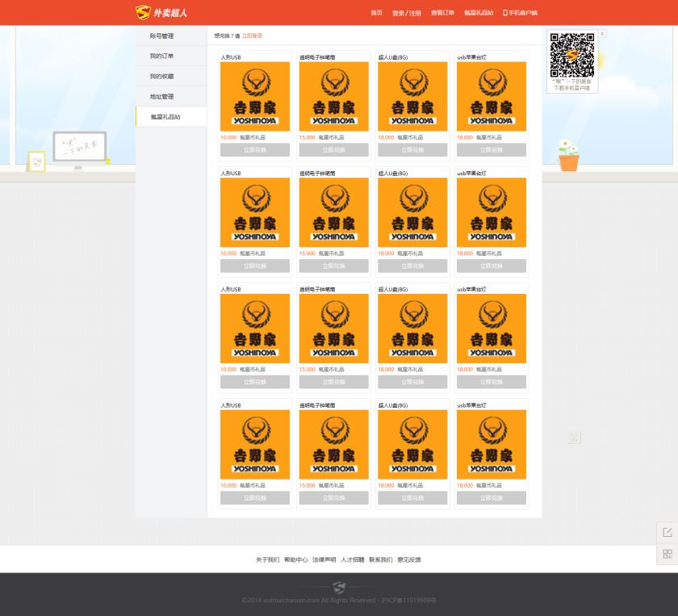Open the 透明电子钟笔筒 product image in the second row
Screen dimensions: 678x616
click(334, 212)
